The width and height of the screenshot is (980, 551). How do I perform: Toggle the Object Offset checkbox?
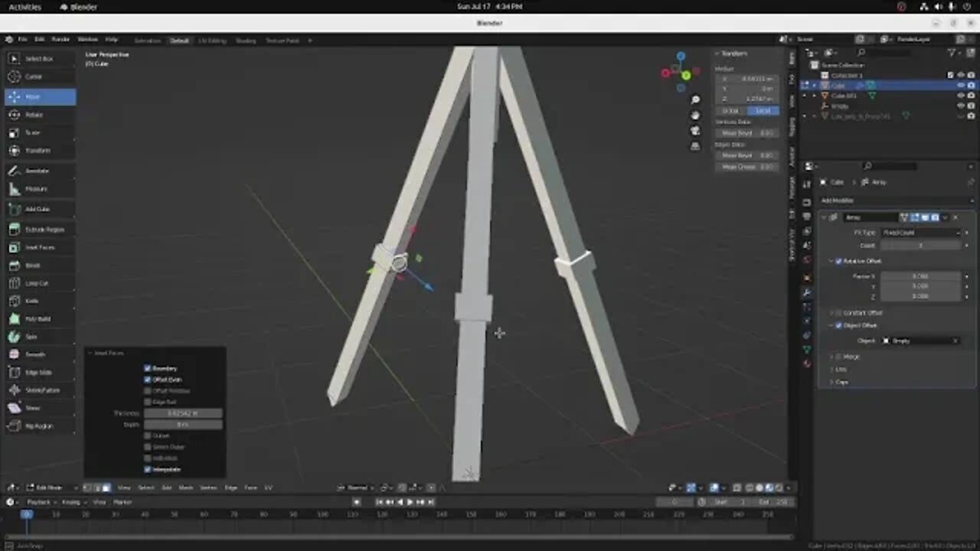tap(838, 325)
